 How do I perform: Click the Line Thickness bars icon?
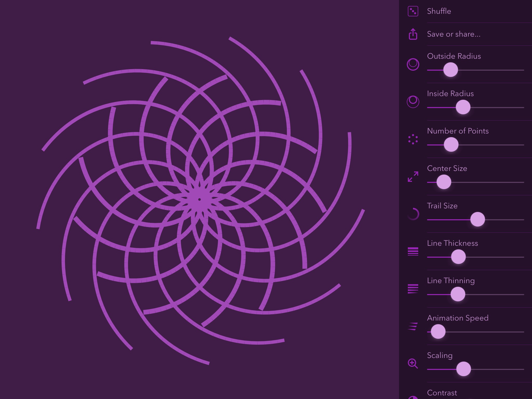pos(413,251)
